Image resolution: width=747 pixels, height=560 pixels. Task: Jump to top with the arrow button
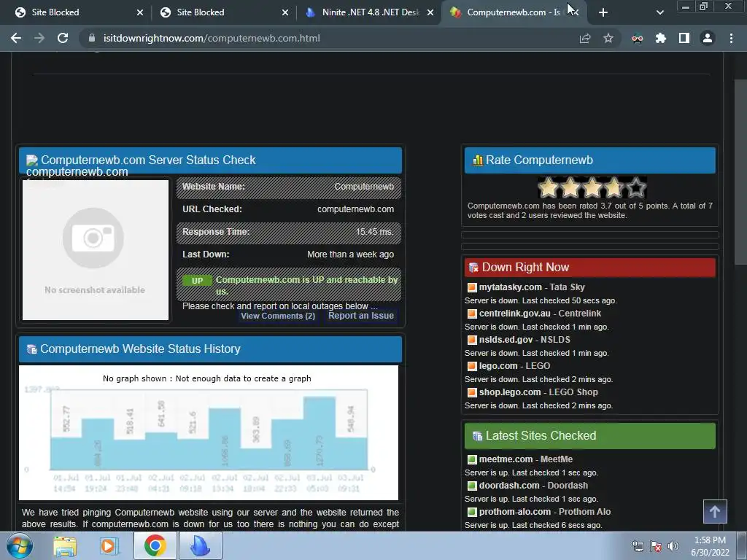click(715, 511)
